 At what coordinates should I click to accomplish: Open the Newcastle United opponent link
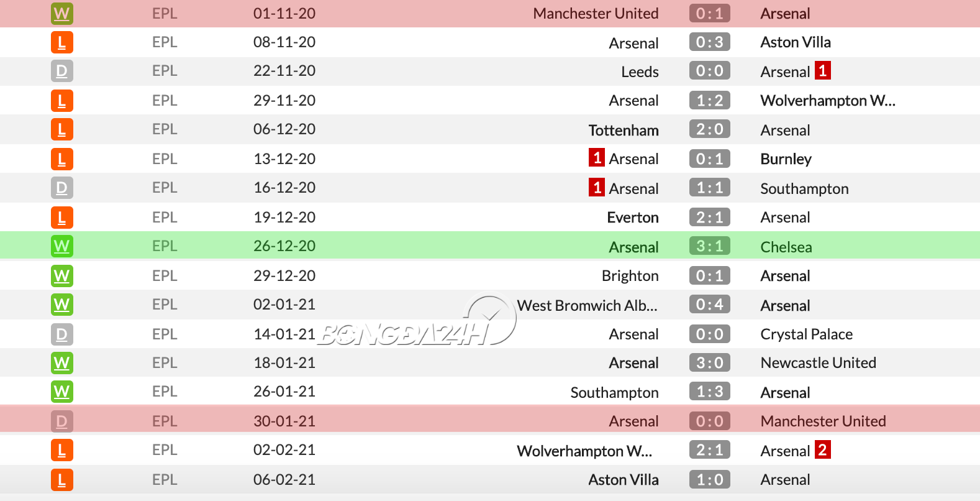click(818, 362)
